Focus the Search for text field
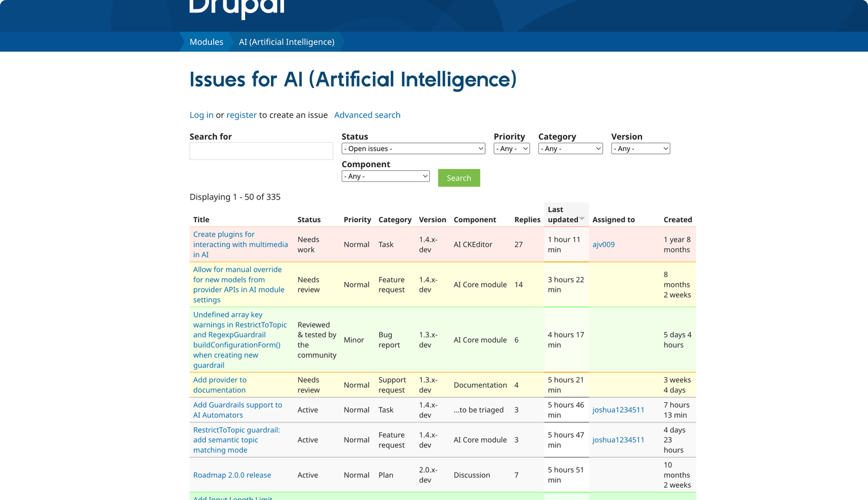 click(261, 151)
